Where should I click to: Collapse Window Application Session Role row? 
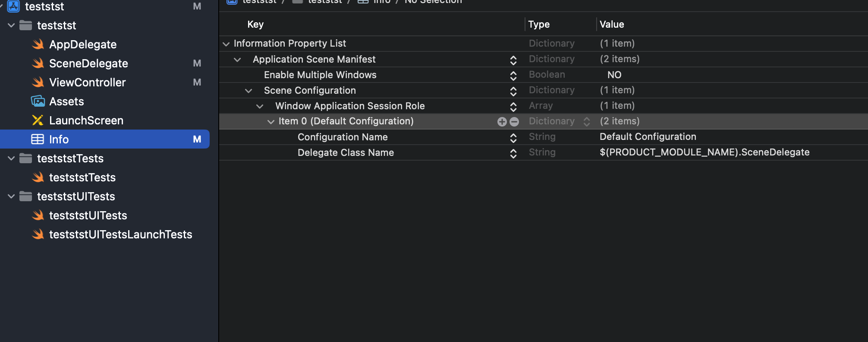tap(260, 106)
